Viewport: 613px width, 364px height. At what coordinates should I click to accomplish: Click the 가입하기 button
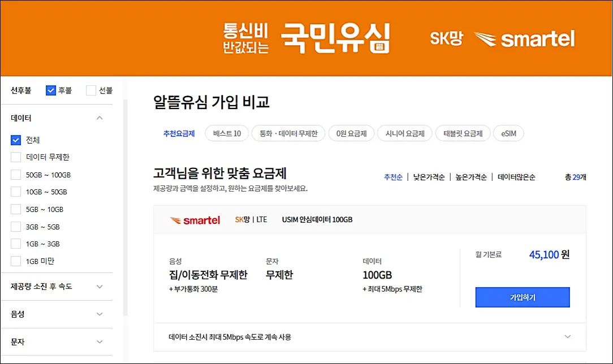click(522, 297)
